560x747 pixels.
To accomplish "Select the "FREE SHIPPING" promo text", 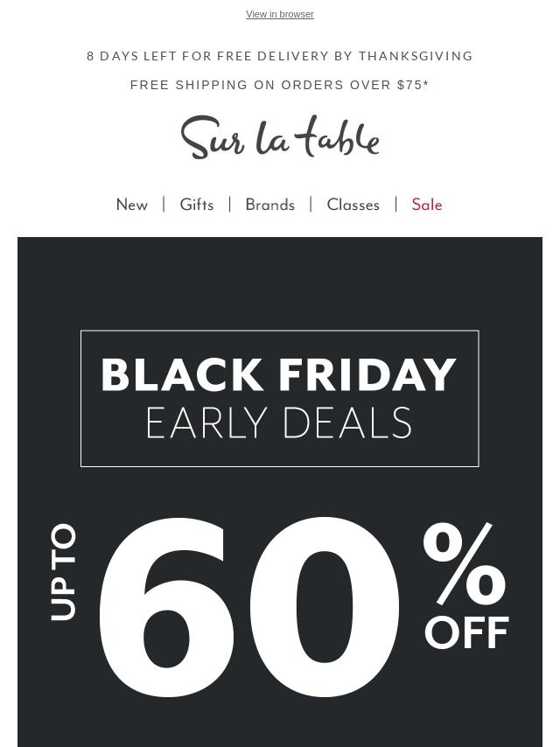I will pyautogui.click(x=189, y=85).
